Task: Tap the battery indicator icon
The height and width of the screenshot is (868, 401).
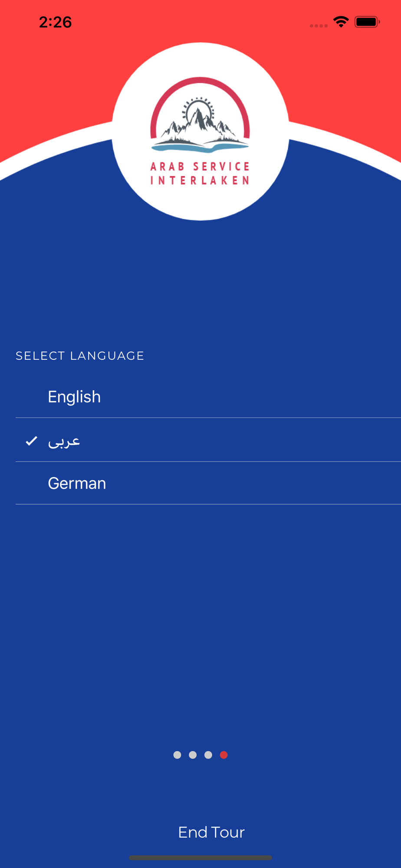Action: tap(367, 22)
